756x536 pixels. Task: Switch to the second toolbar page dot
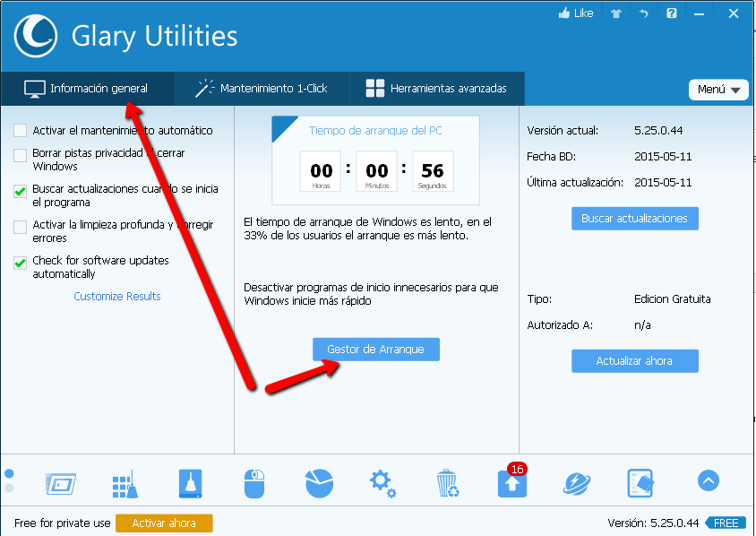9,488
